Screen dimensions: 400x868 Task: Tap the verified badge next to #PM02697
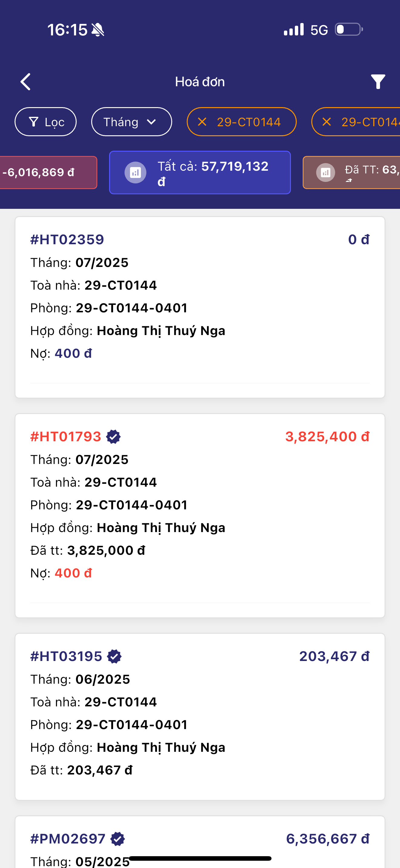tap(118, 839)
